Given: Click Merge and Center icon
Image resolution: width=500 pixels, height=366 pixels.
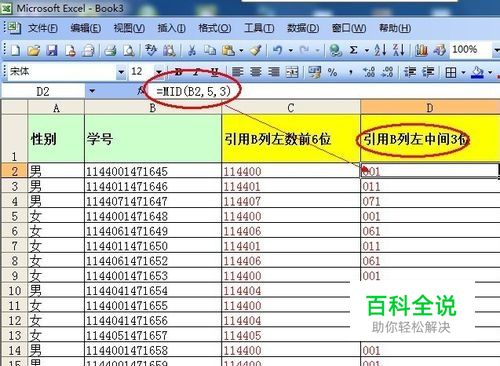Looking at the screenshot, I should [292, 72].
